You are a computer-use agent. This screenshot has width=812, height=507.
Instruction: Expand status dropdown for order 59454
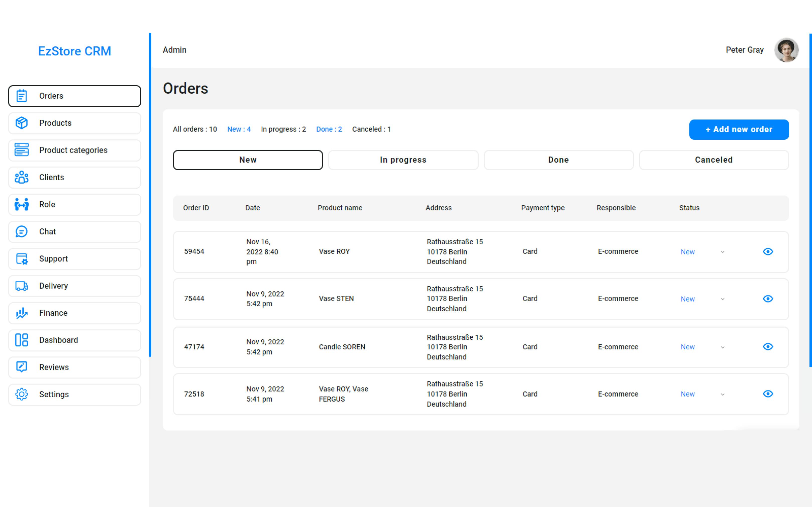(x=723, y=252)
